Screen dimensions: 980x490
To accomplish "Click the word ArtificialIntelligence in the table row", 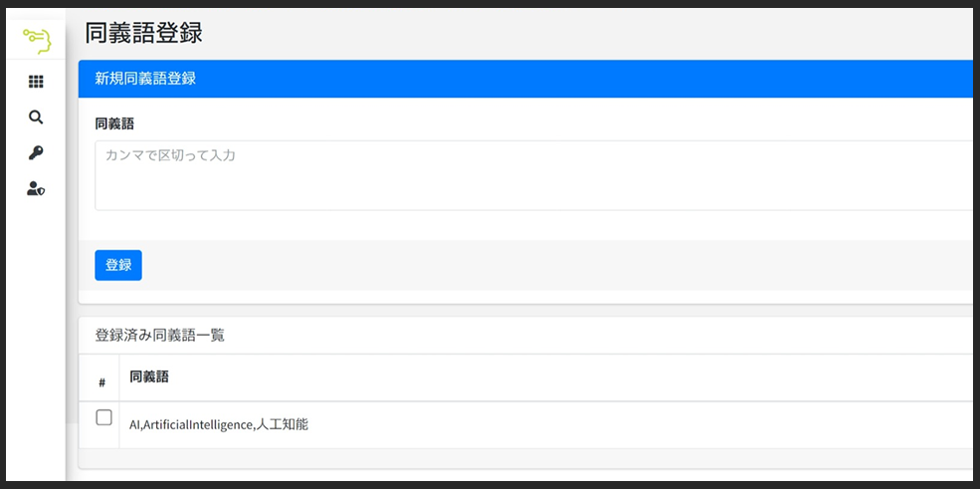I will pos(198,425).
